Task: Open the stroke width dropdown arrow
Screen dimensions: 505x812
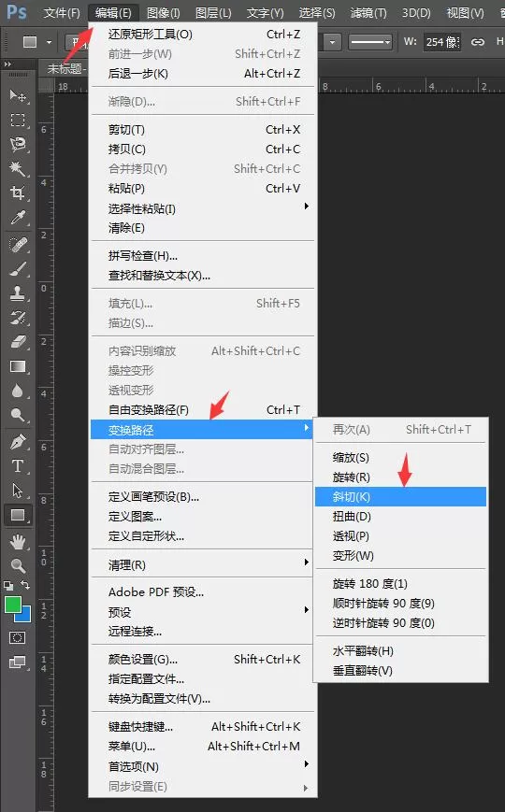Action: click(332, 42)
